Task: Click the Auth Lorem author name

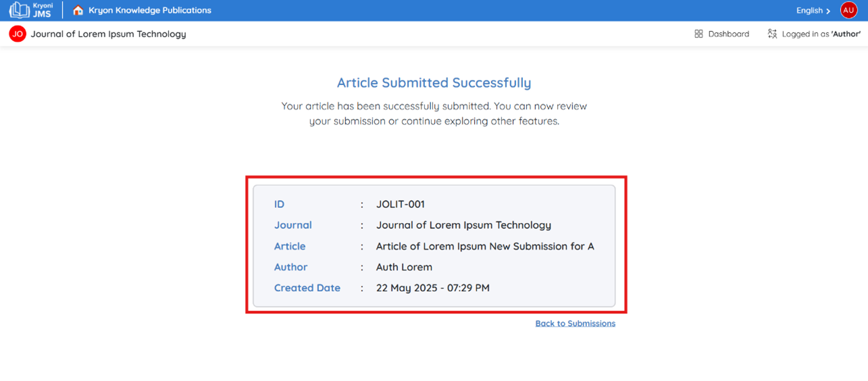Action: coord(404,267)
